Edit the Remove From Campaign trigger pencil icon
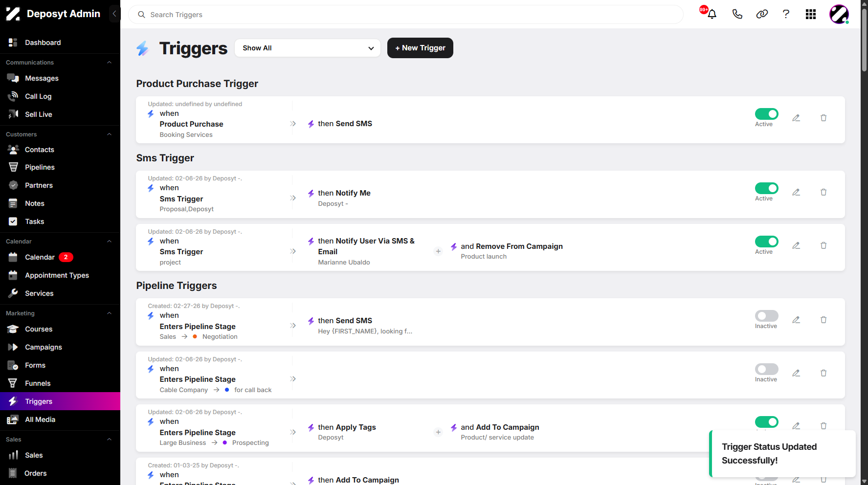 (x=796, y=245)
